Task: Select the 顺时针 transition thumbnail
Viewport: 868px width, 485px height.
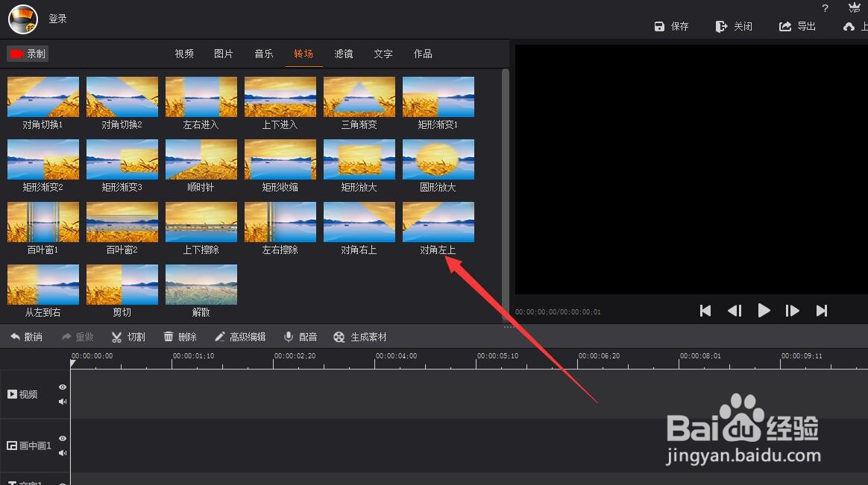Action: (201, 159)
